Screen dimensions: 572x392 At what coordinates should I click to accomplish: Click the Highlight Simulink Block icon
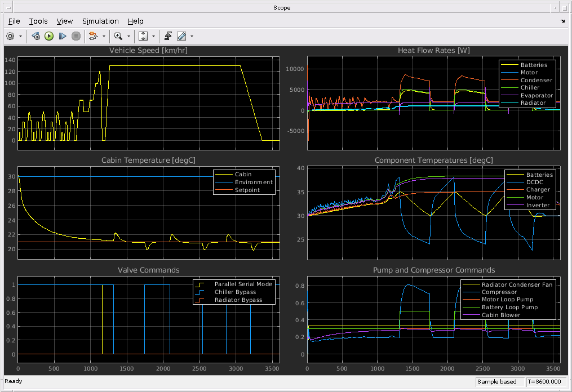tap(93, 36)
